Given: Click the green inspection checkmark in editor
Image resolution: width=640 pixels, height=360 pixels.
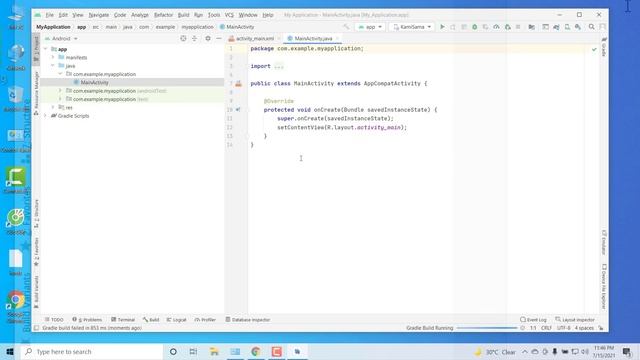Looking at the screenshot, I should click(x=594, y=49).
